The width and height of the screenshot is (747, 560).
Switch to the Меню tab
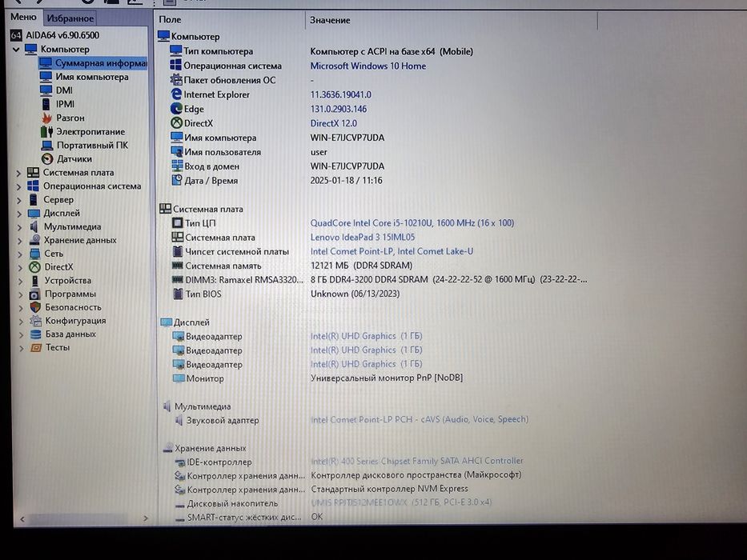coord(23,17)
